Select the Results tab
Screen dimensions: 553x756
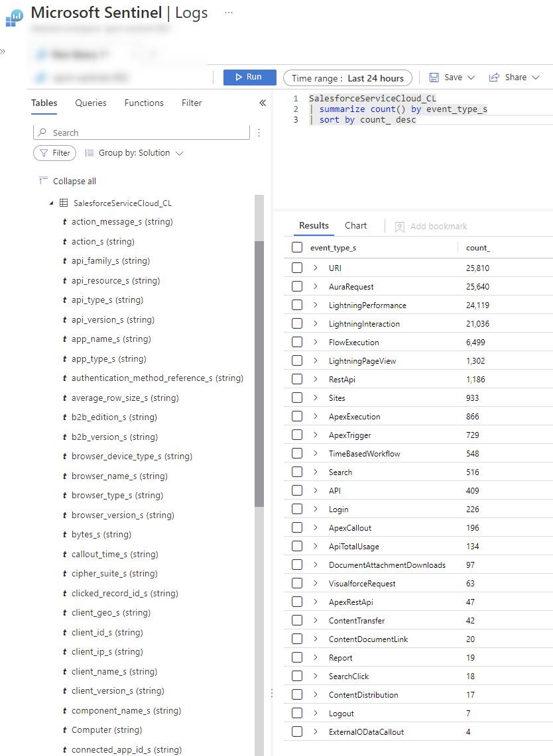pos(314,226)
